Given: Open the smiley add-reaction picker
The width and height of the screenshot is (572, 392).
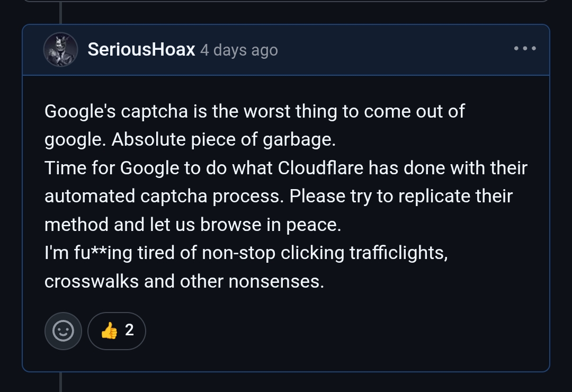Looking at the screenshot, I should (63, 331).
